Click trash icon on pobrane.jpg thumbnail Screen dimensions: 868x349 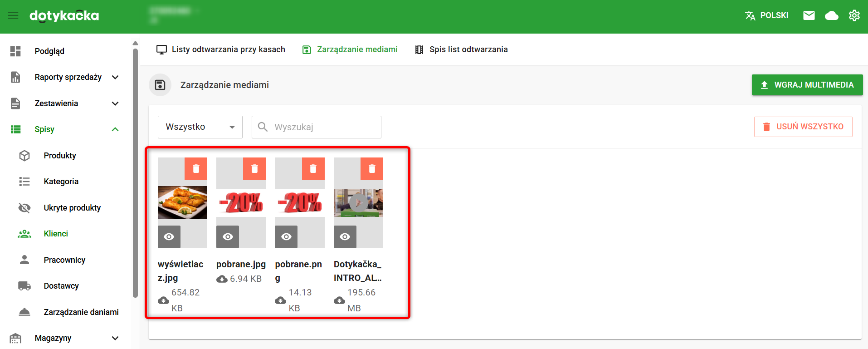click(x=254, y=169)
